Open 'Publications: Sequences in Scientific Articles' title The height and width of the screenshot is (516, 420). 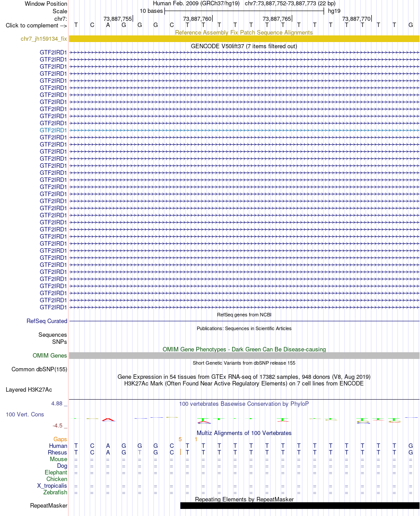(x=244, y=328)
